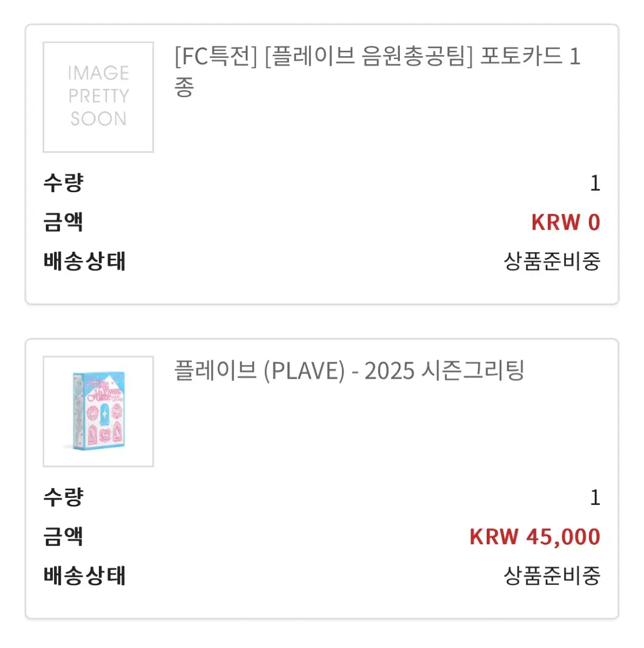Viewport: 644px width, 648px height.
Task: Select the KRW 0 price amount
Action: (x=566, y=222)
